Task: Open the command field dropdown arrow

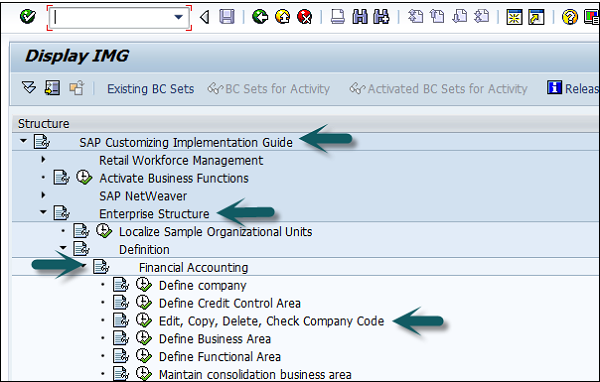Action: [x=178, y=17]
